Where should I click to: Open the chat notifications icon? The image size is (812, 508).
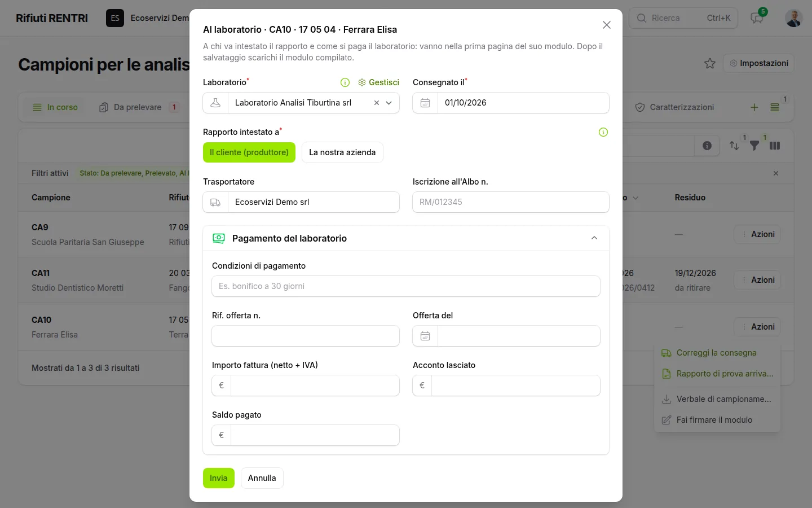tap(757, 18)
